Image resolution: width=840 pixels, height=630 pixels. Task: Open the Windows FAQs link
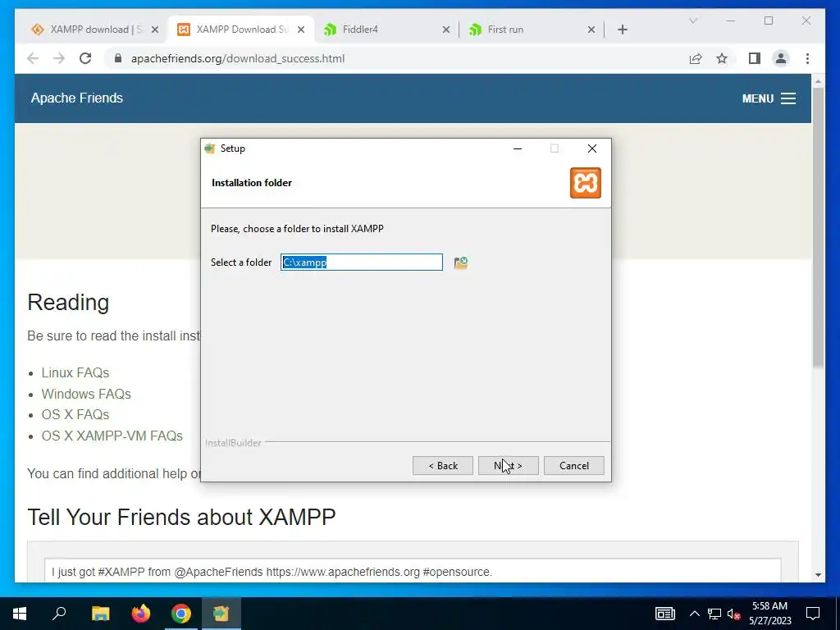click(x=86, y=394)
